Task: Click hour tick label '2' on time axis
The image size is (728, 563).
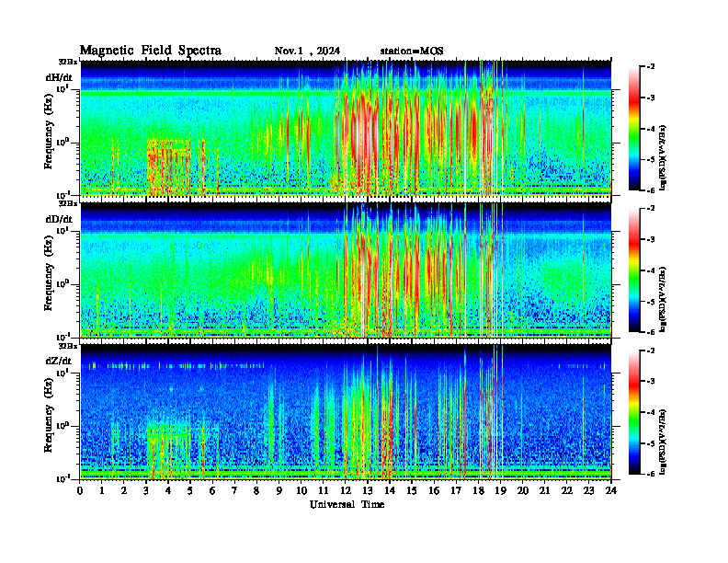Action: click(x=124, y=490)
